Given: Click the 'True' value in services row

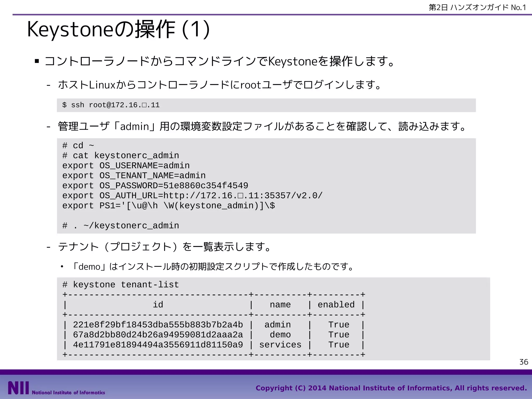Looking at the screenshot, I should 339,345.
